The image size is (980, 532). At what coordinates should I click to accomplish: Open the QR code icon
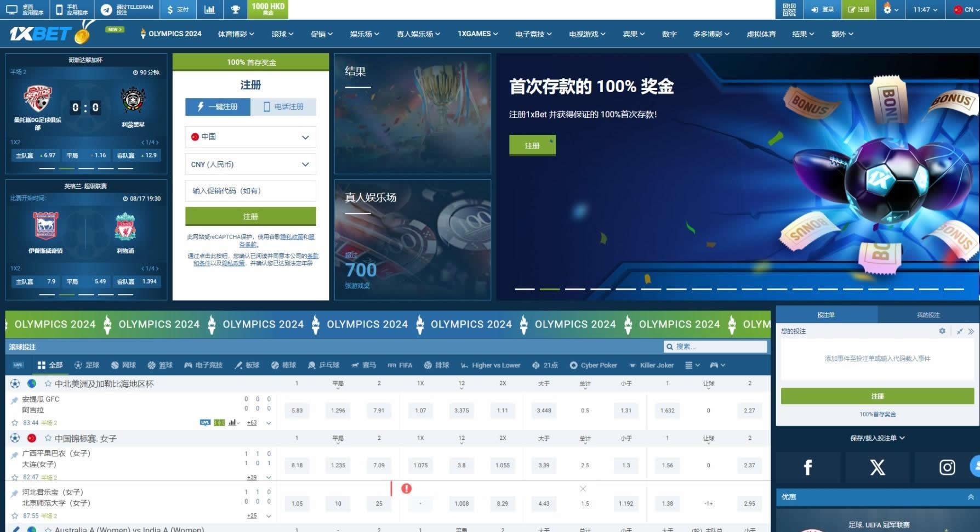point(789,9)
